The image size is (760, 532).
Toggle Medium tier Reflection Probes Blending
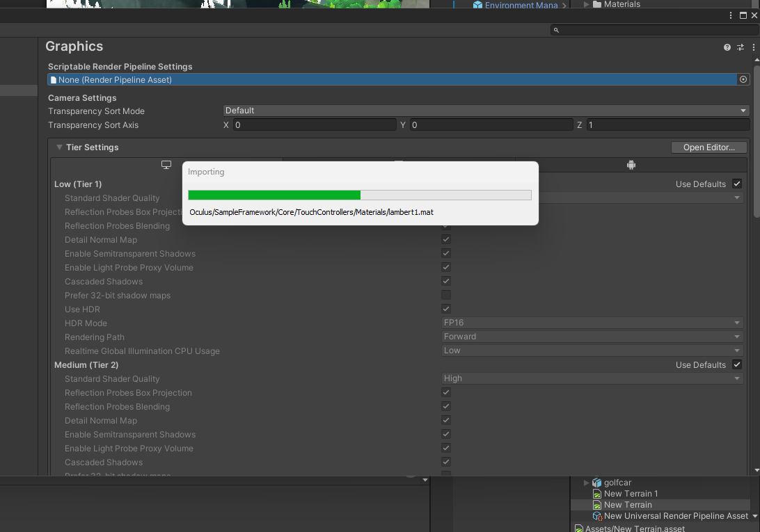(446, 406)
